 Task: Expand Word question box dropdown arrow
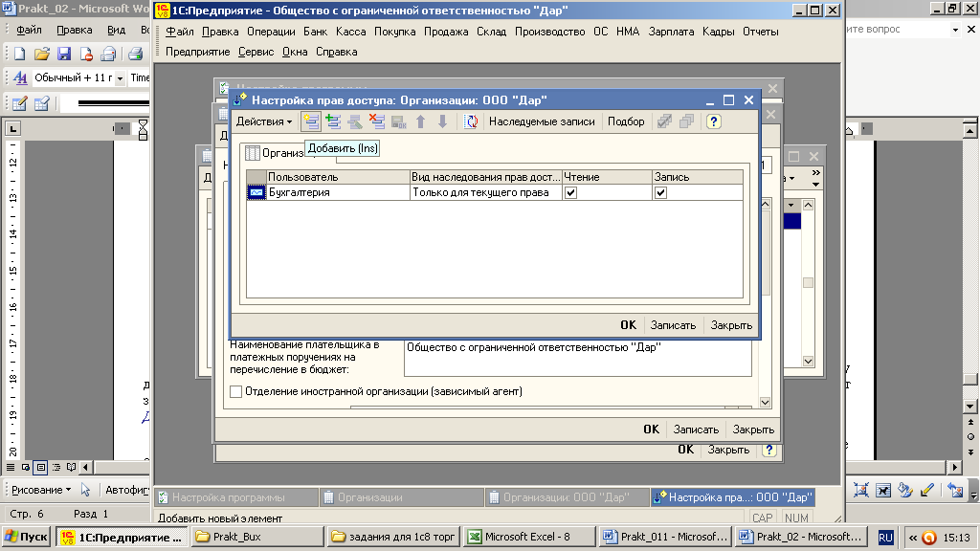pos(955,30)
